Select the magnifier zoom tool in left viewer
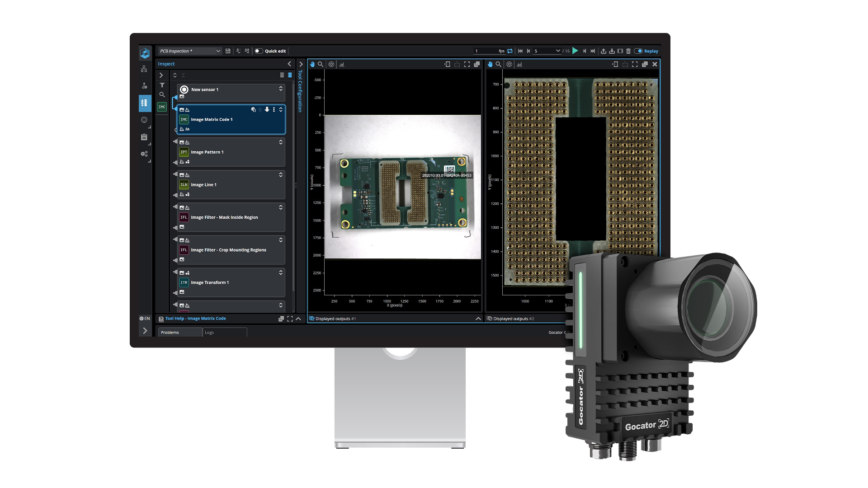 [321, 64]
